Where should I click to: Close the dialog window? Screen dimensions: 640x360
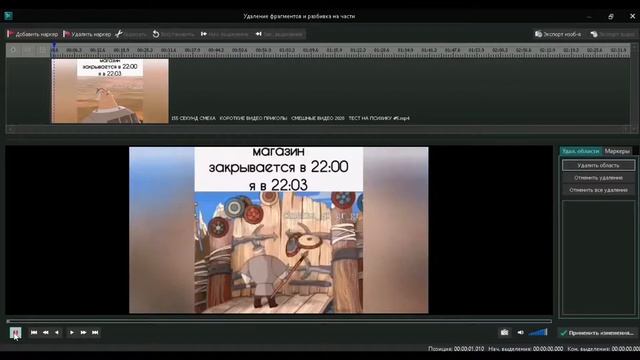click(x=632, y=16)
